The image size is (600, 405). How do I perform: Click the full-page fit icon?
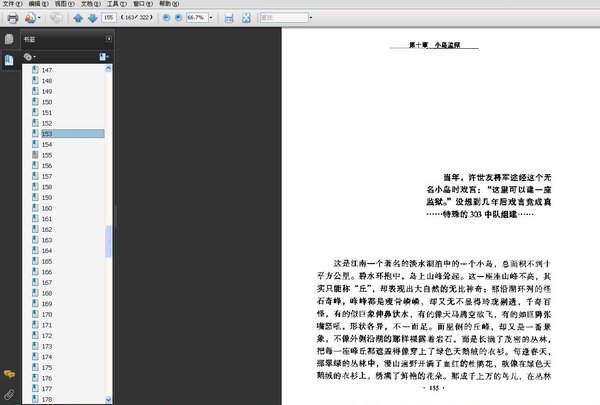pos(246,18)
